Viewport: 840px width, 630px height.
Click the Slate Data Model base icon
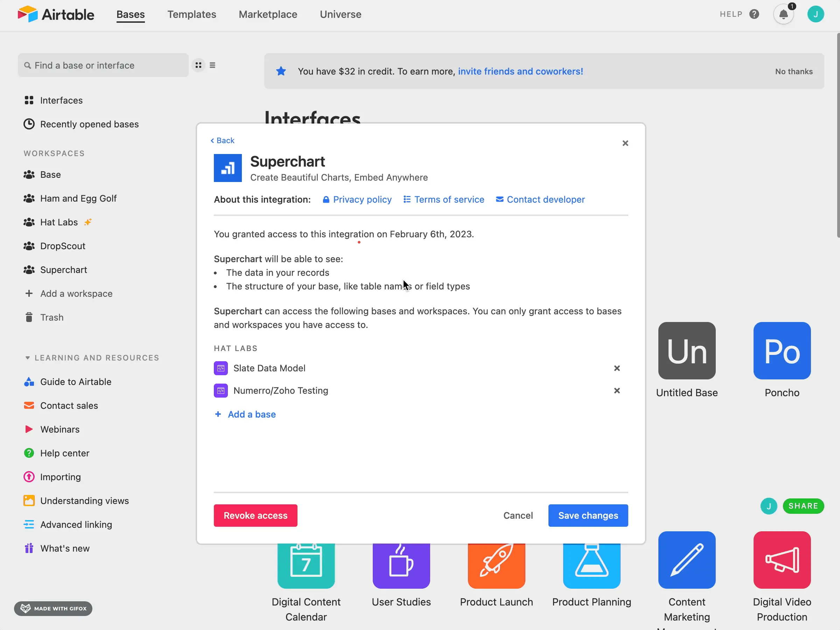(220, 368)
